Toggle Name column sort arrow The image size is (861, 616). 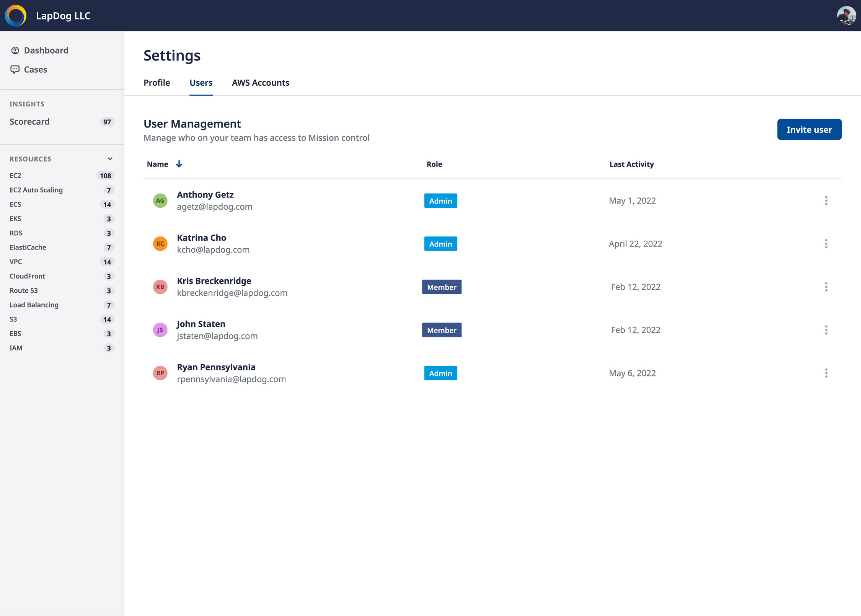point(179,164)
